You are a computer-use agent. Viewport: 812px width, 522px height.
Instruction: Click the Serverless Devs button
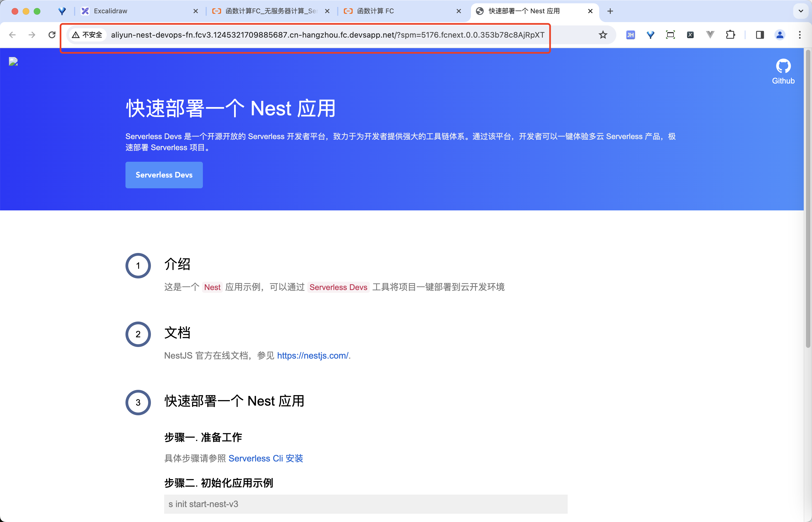pyautogui.click(x=164, y=175)
